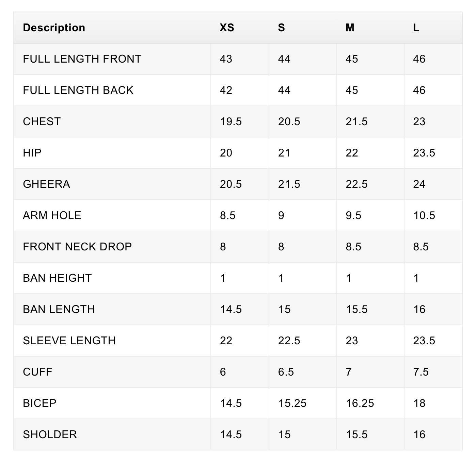Select the M size column header
This screenshot has height=462, width=476.
pos(350,28)
